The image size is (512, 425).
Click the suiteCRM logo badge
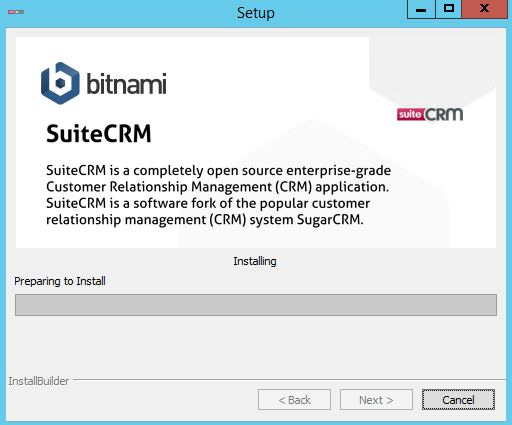pyautogui.click(x=430, y=114)
